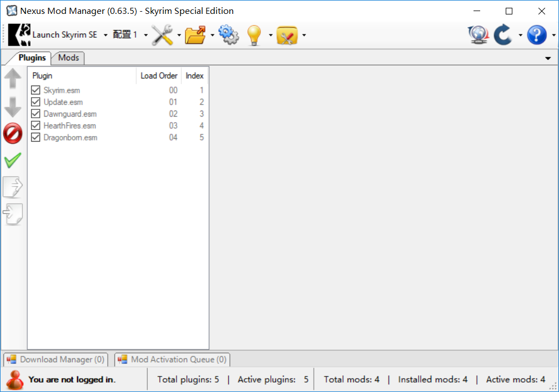Move plugin up with the up arrow
The image size is (559, 392).
coord(13,78)
